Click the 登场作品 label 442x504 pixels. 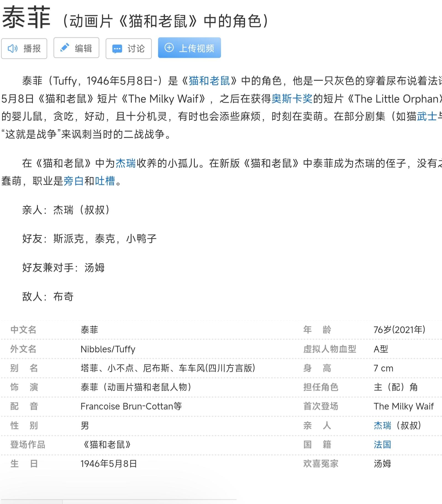coord(28,444)
